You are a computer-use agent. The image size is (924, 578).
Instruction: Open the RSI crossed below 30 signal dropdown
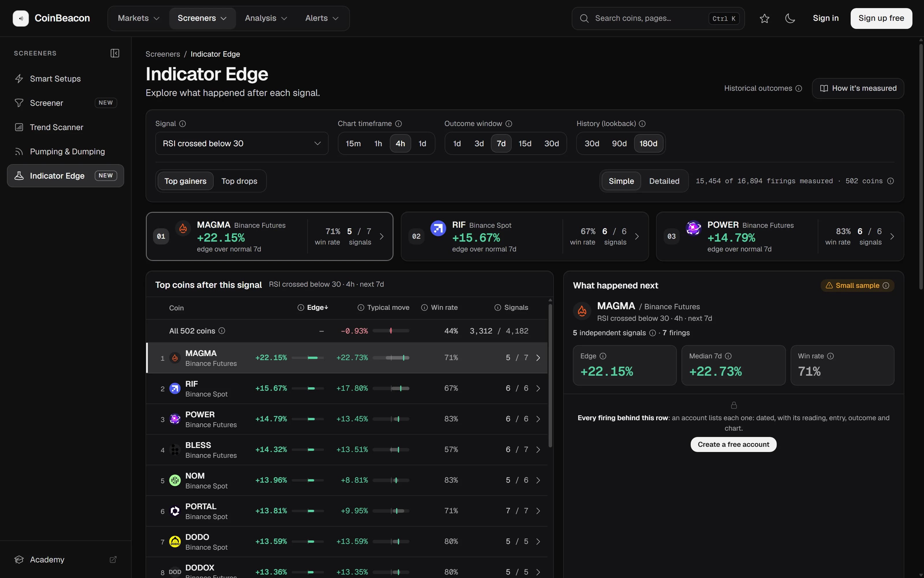[x=242, y=143]
